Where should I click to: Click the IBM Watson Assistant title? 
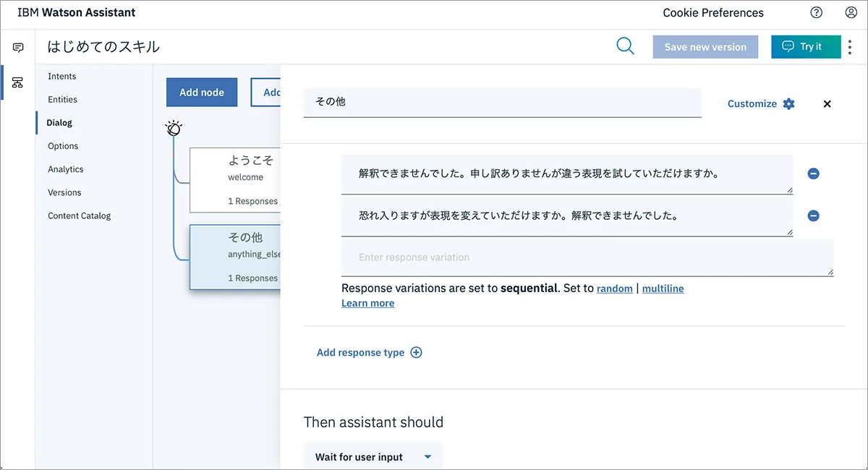click(77, 12)
